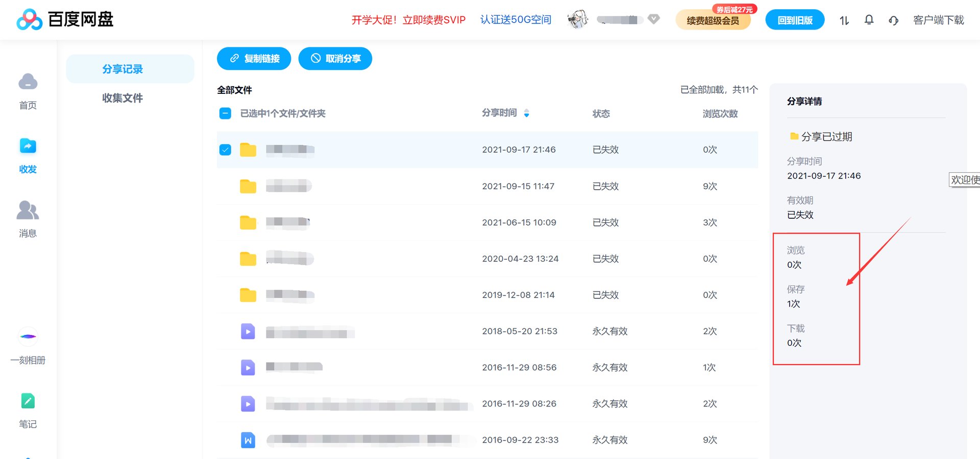Open 一刻相册 album icon in sidebar

tap(28, 336)
